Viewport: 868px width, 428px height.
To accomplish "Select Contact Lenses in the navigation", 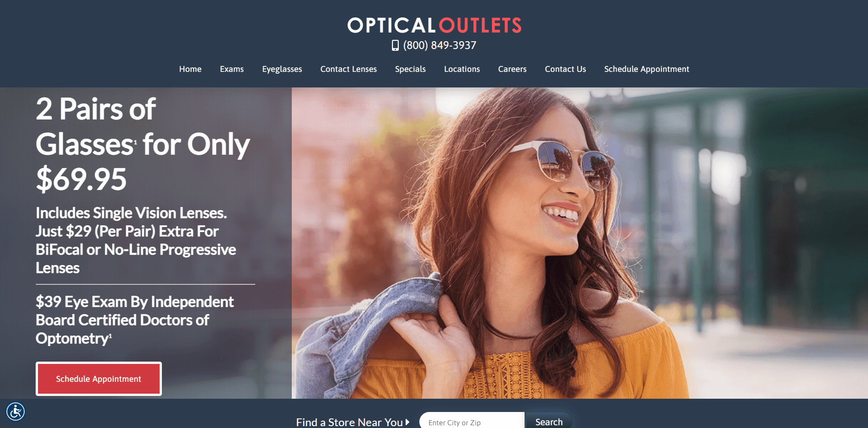I will [x=348, y=69].
